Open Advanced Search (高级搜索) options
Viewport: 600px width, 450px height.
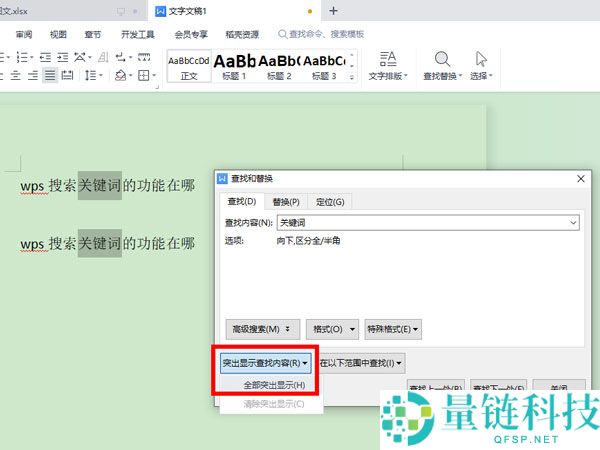pyautogui.click(x=262, y=329)
